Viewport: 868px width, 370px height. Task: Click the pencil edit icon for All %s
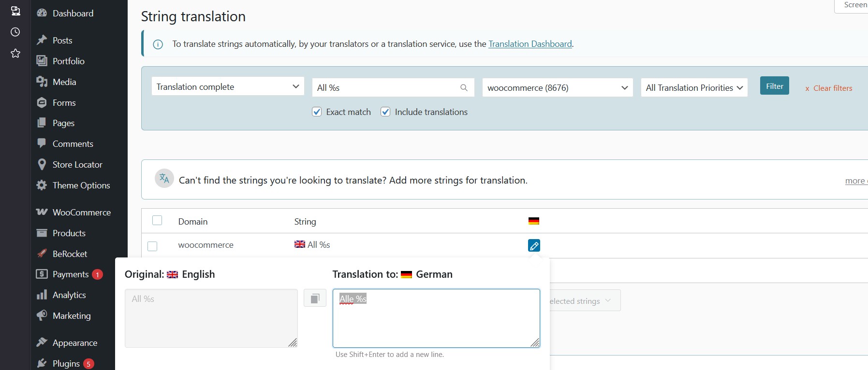click(534, 246)
